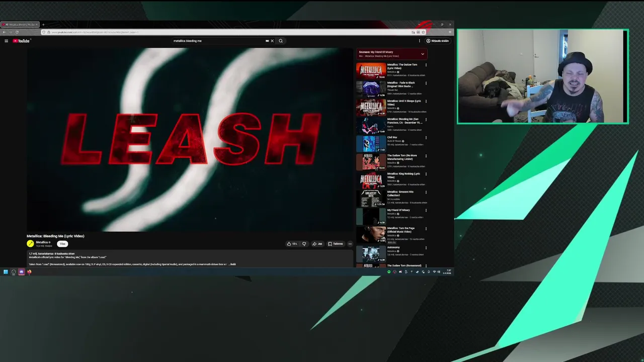This screenshot has width=644, height=362.
Task: Click the taskbar clock and date
Action: [x=448, y=272]
